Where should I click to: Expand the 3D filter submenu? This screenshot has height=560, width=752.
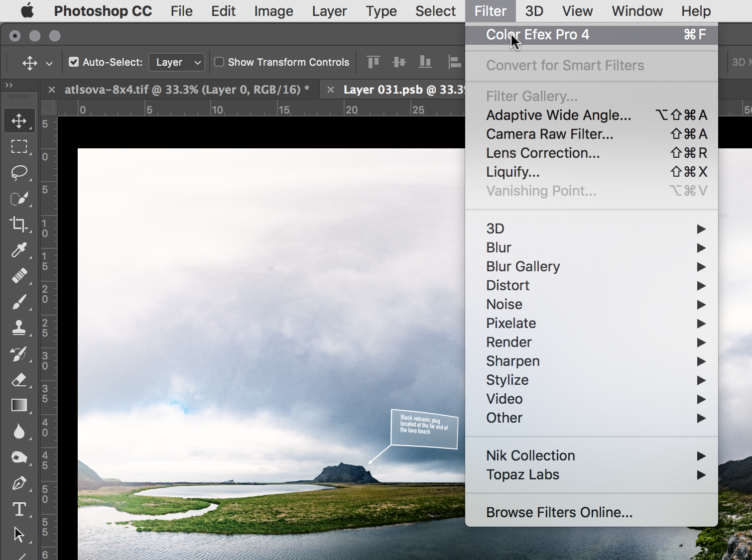(592, 228)
